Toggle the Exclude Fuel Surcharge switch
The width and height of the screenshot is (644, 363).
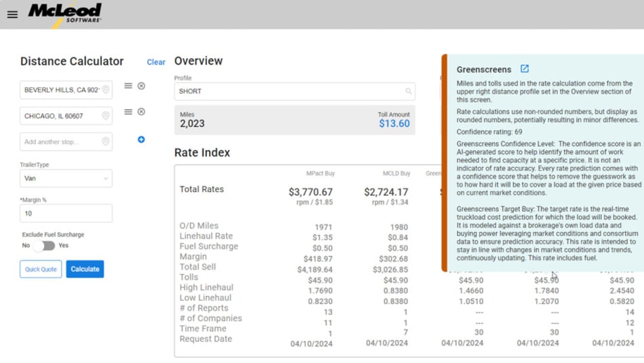[x=44, y=245]
